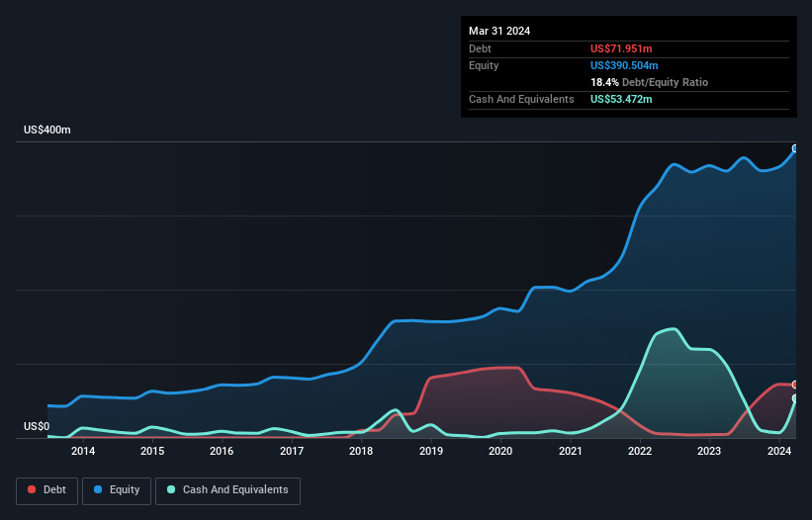Toggle the Debt series legend button
Viewport: 812px width, 520px height.
[46, 490]
